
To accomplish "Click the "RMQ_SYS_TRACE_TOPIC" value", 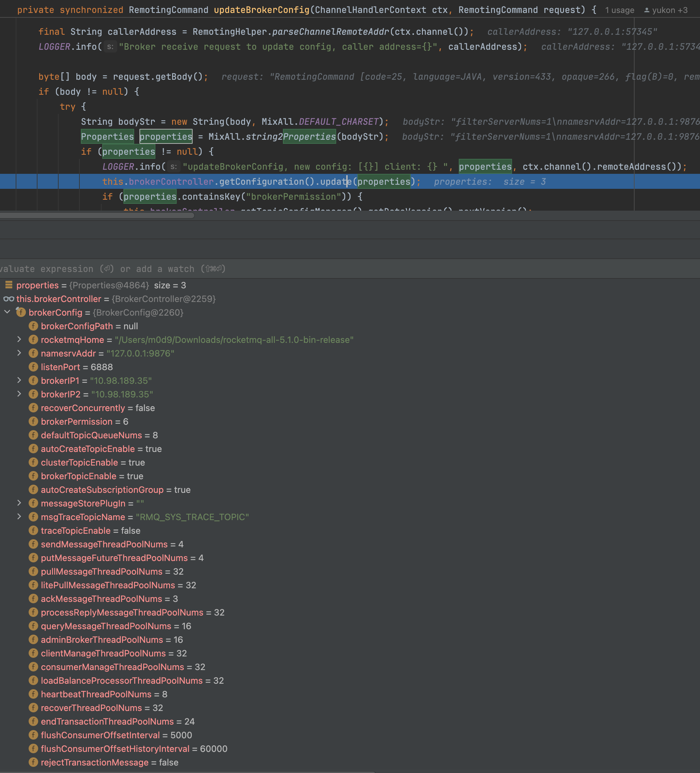I will (x=192, y=517).
